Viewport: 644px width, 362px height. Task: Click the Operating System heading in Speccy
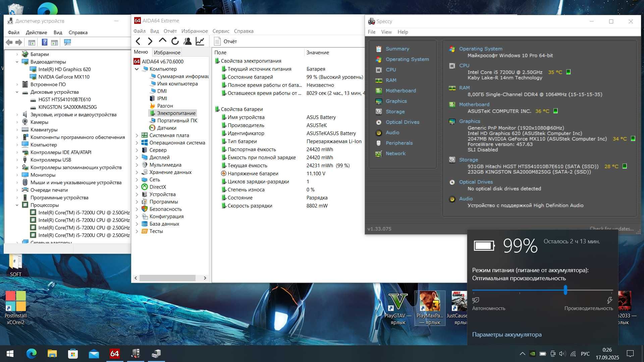pyautogui.click(x=480, y=49)
